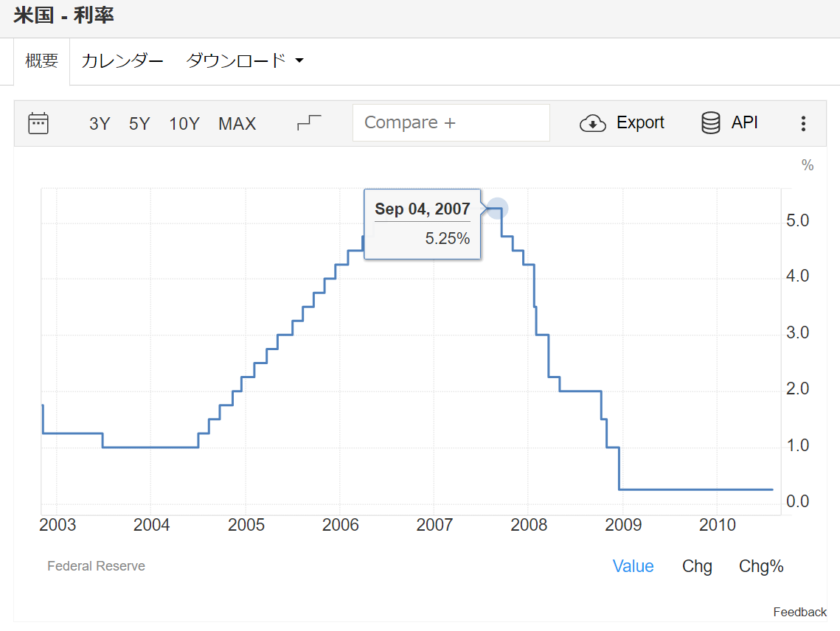840x631 pixels.
Task: Select the 3Y time range
Action: click(100, 124)
